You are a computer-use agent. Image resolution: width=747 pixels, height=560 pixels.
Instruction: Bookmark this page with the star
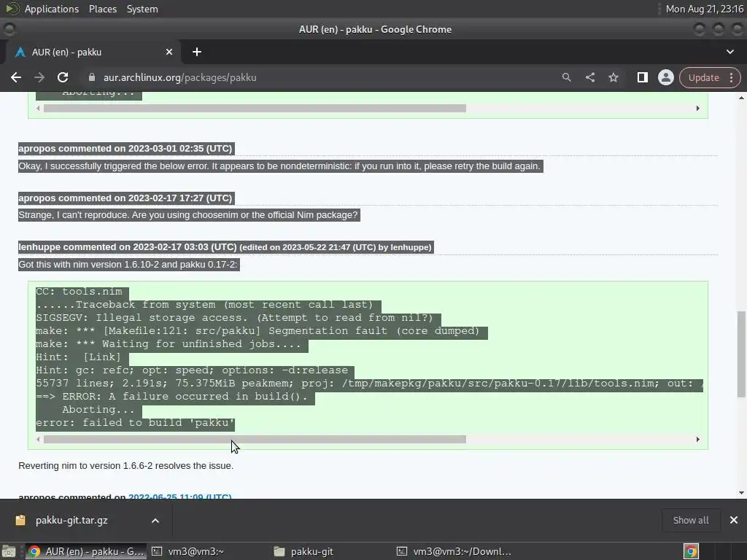pyautogui.click(x=614, y=77)
